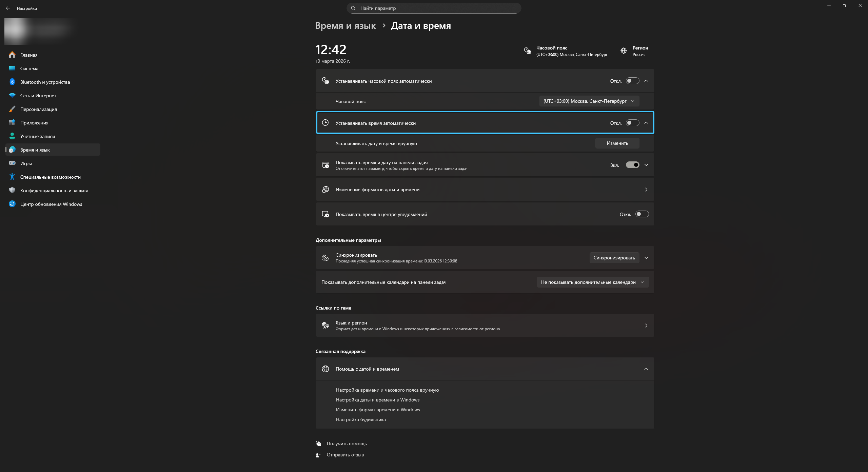Click the back arrow next to Настройки

8,8
